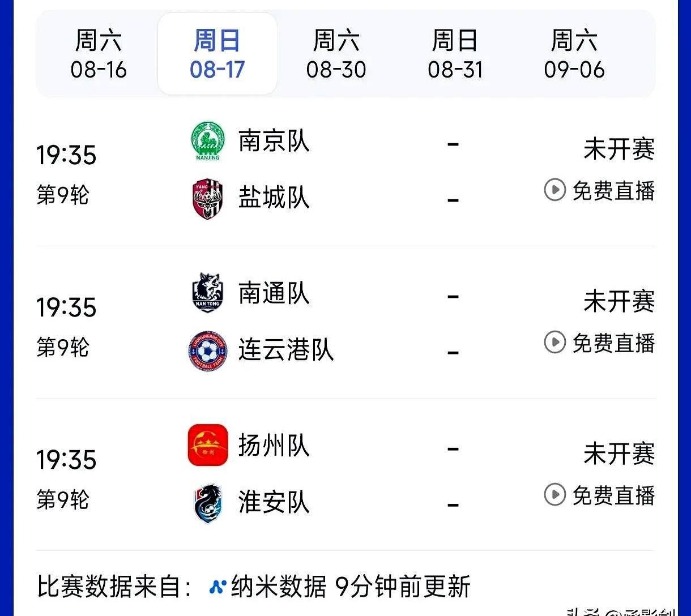
Task: Open the Nanjing team logo
Action: point(207,141)
